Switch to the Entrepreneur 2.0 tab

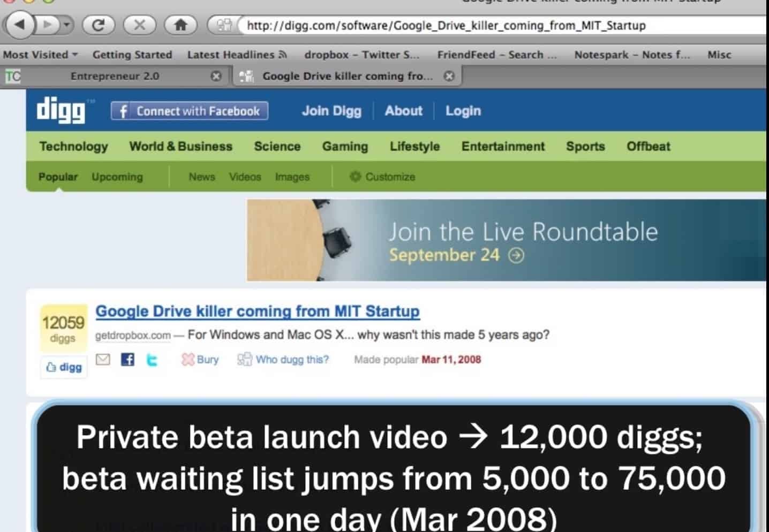[x=114, y=76]
